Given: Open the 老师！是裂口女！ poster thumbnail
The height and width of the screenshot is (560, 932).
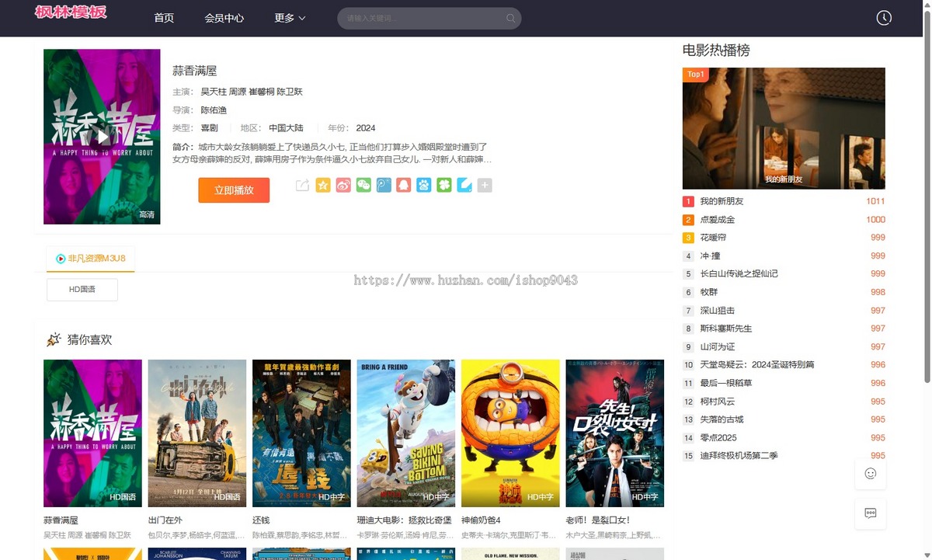Looking at the screenshot, I should click(x=615, y=433).
